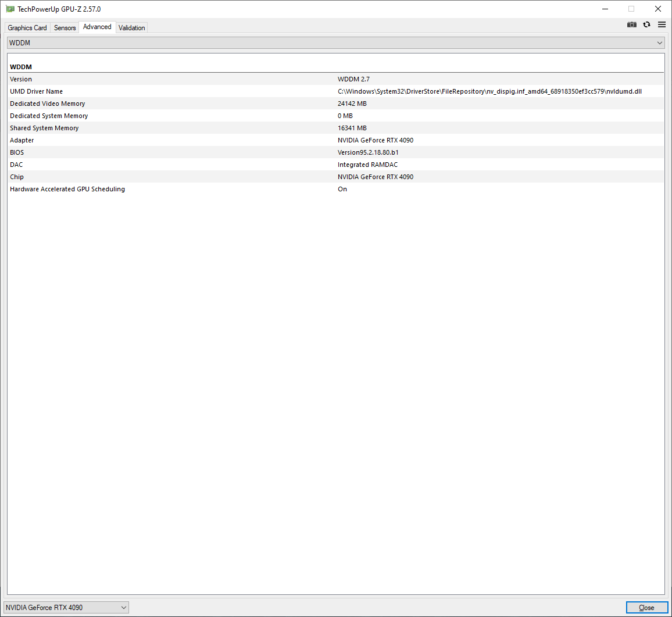Click the nvldumd.dll driver path value
672x617 pixels.
tap(489, 91)
